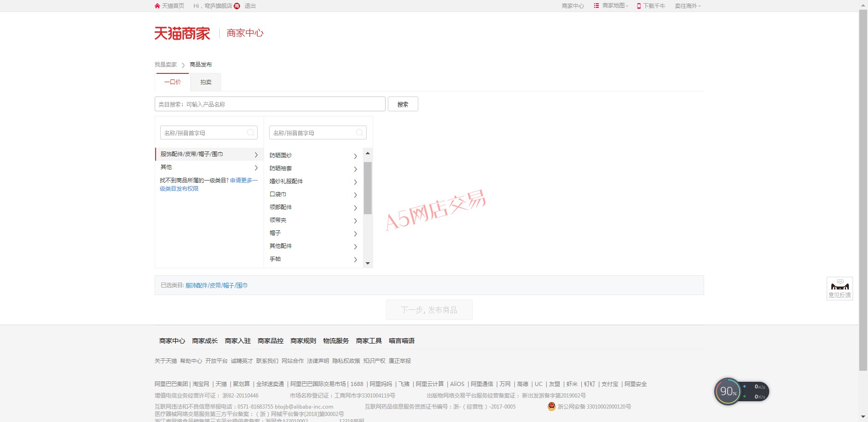The height and width of the screenshot is (422, 868).
Task: Open the 卖往海外 dropdown menu
Action: (687, 6)
